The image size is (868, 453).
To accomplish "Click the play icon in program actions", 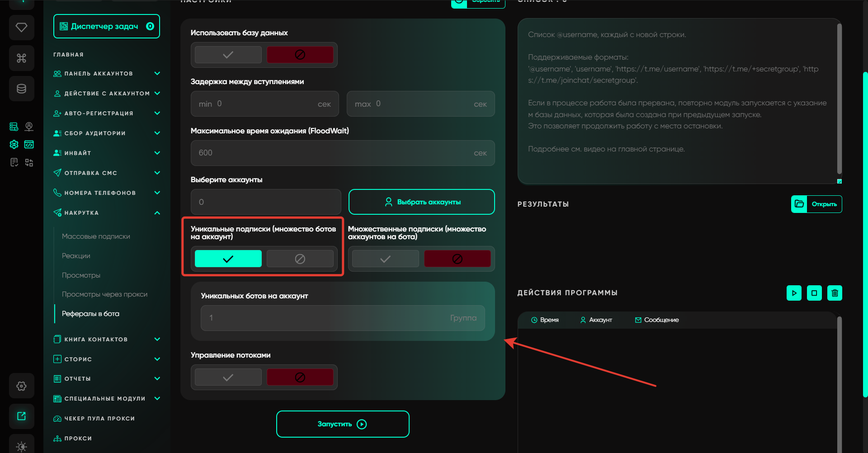I will [x=794, y=293].
